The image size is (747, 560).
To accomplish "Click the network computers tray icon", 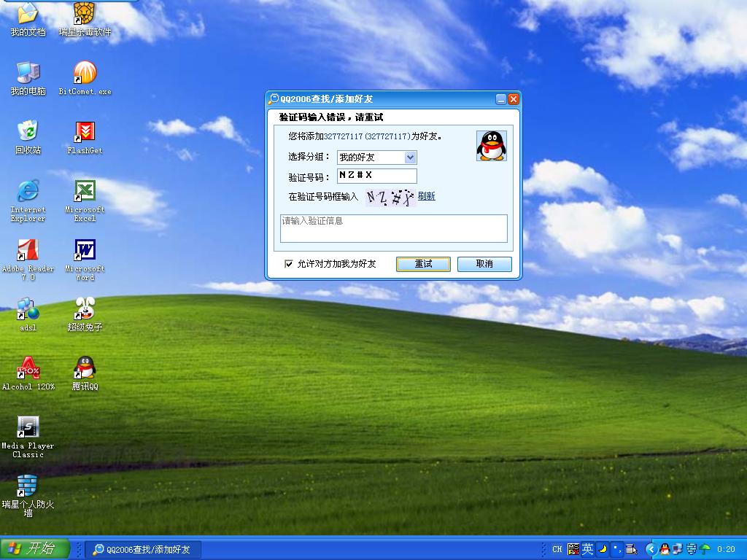I will click(x=678, y=549).
